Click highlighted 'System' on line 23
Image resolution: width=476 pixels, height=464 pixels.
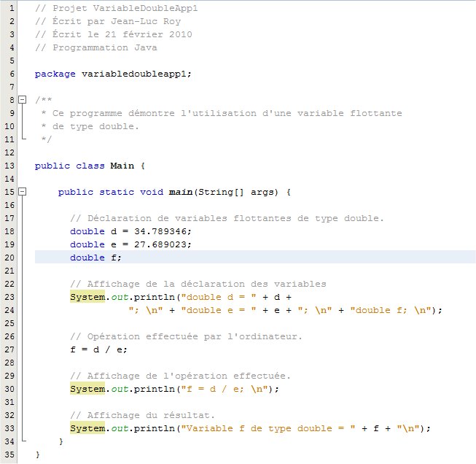click(x=87, y=297)
